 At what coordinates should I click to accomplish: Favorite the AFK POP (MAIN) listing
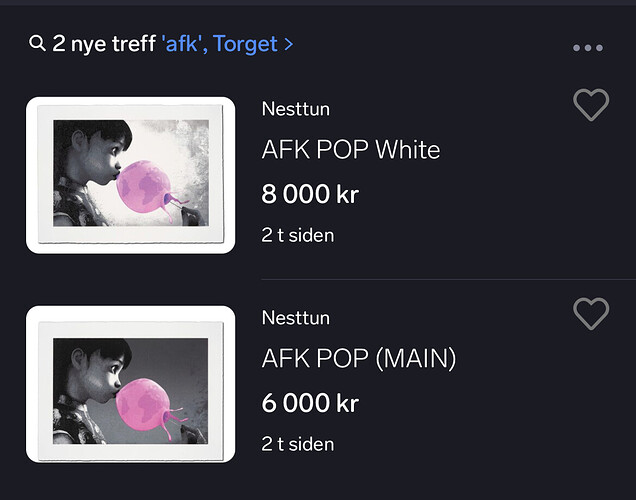coord(591,313)
